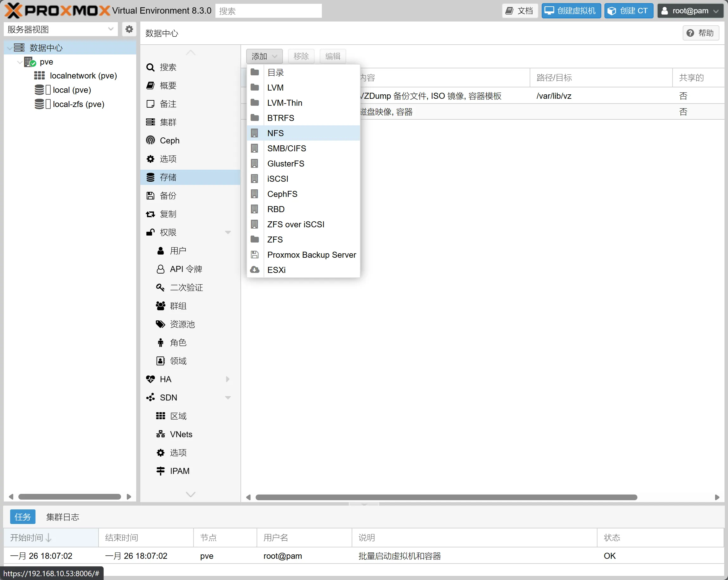Click the Proxmox Backup Server floppy icon
Image resolution: width=728 pixels, height=580 pixels.
pos(255,255)
